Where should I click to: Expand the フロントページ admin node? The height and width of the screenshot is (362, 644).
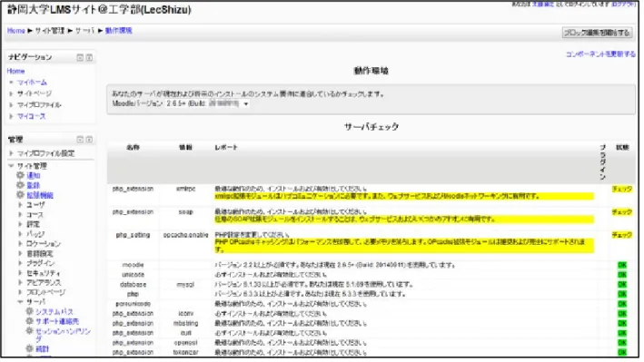point(20,292)
